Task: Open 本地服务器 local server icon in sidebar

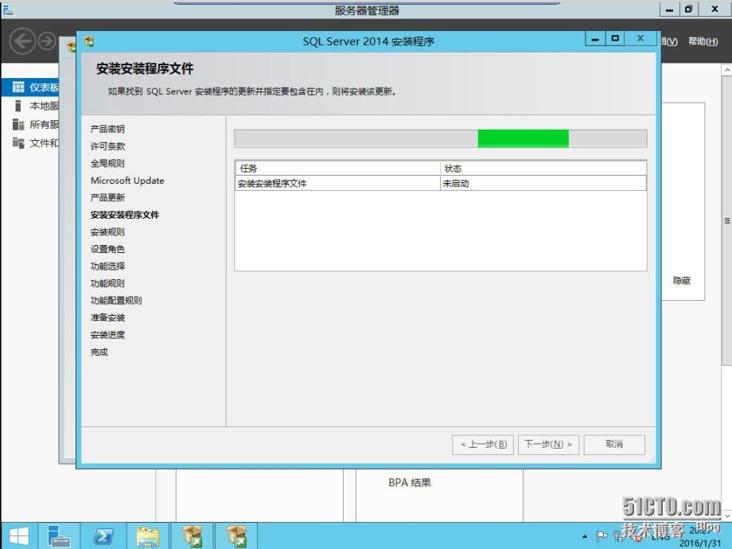Action: tap(18, 106)
